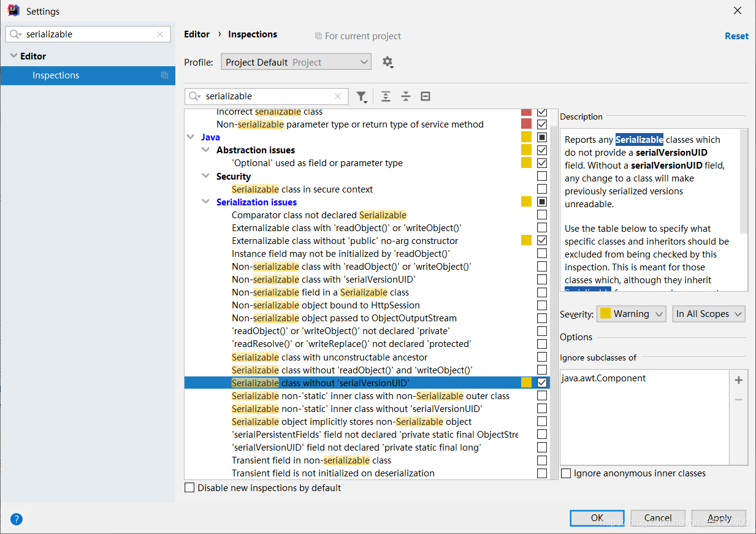Clear the inspections search field text

tap(338, 96)
